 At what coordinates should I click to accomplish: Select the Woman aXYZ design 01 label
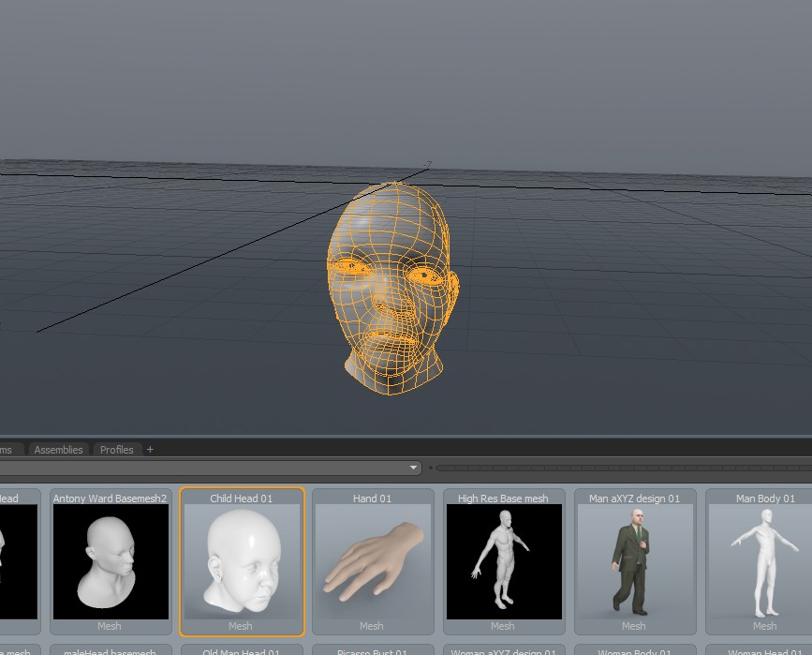pyautogui.click(x=503, y=651)
